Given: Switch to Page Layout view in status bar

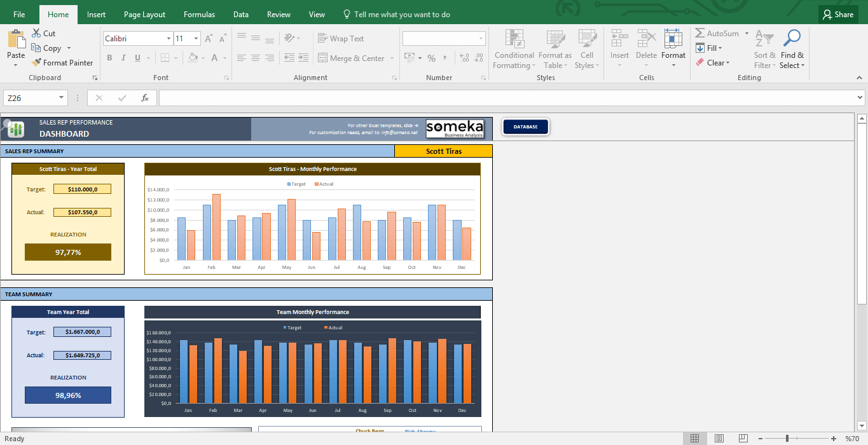Looking at the screenshot, I should click(719, 439).
